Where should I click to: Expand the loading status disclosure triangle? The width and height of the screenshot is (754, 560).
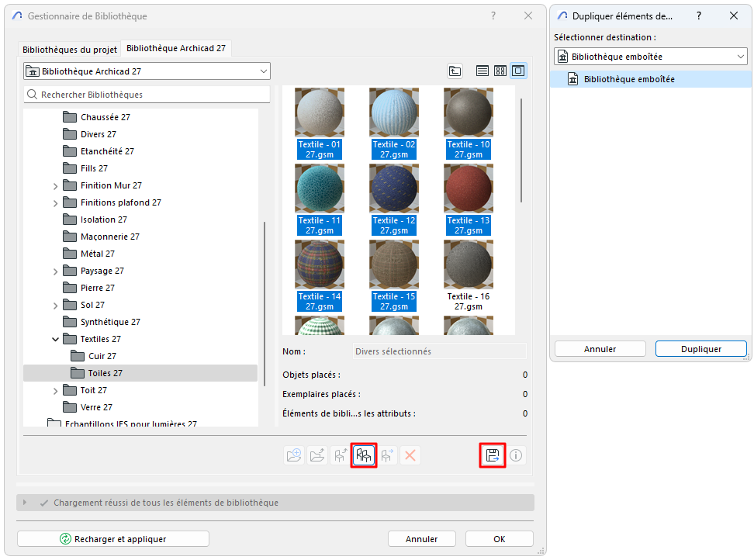click(x=25, y=503)
